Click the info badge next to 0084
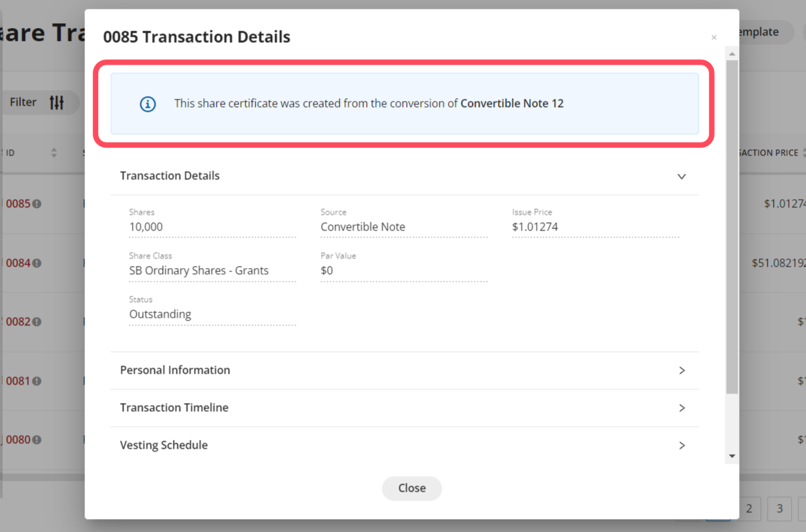Viewport: 806px width, 532px height. [x=37, y=263]
